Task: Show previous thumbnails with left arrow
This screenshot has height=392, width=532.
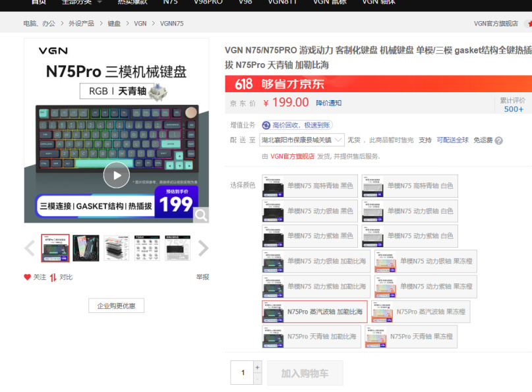Action: (30, 248)
